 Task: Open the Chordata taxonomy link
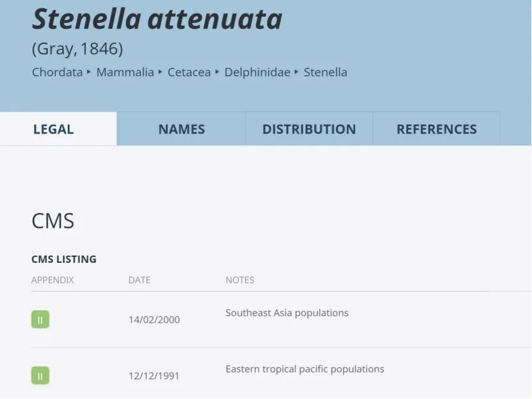(58, 72)
